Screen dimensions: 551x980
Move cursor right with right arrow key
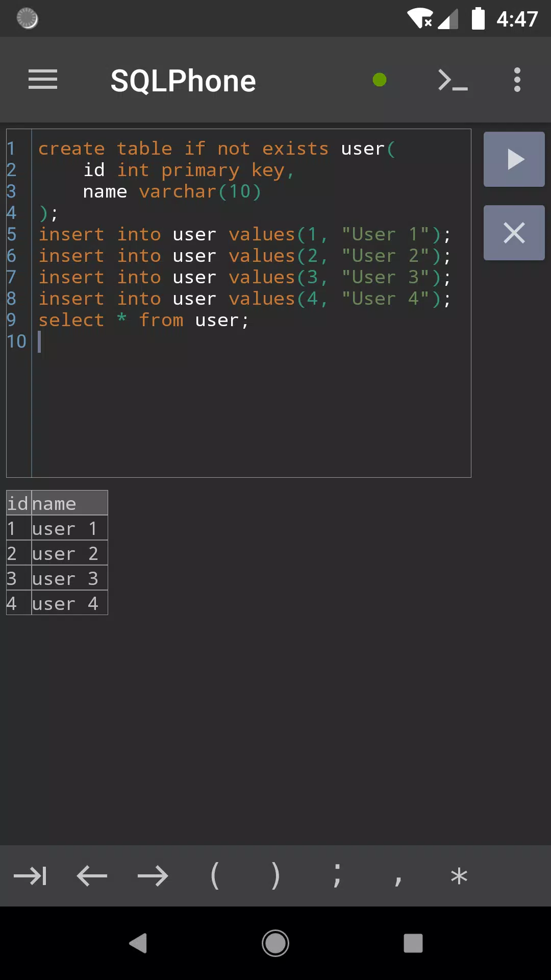tap(153, 876)
